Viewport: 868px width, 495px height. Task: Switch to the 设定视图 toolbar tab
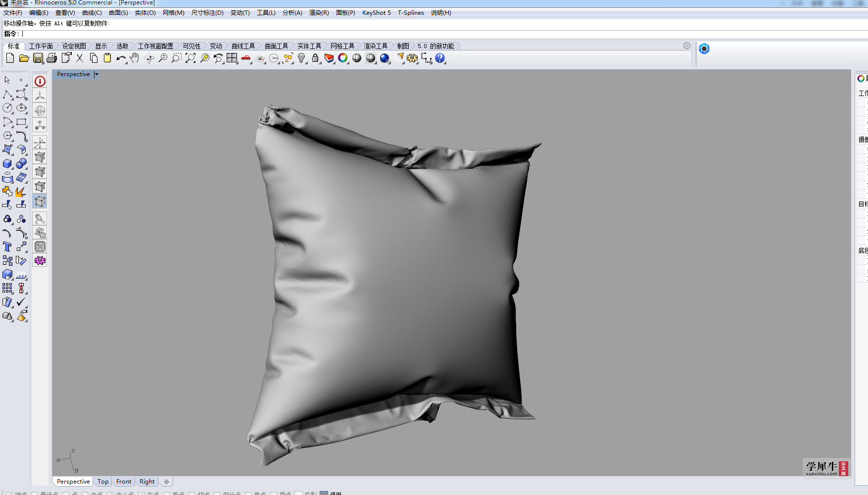point(74,46)
